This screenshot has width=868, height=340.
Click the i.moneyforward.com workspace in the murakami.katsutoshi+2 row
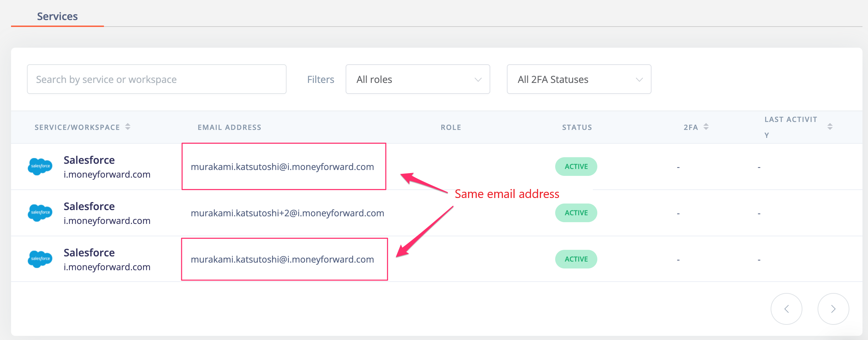click(107, 221)
